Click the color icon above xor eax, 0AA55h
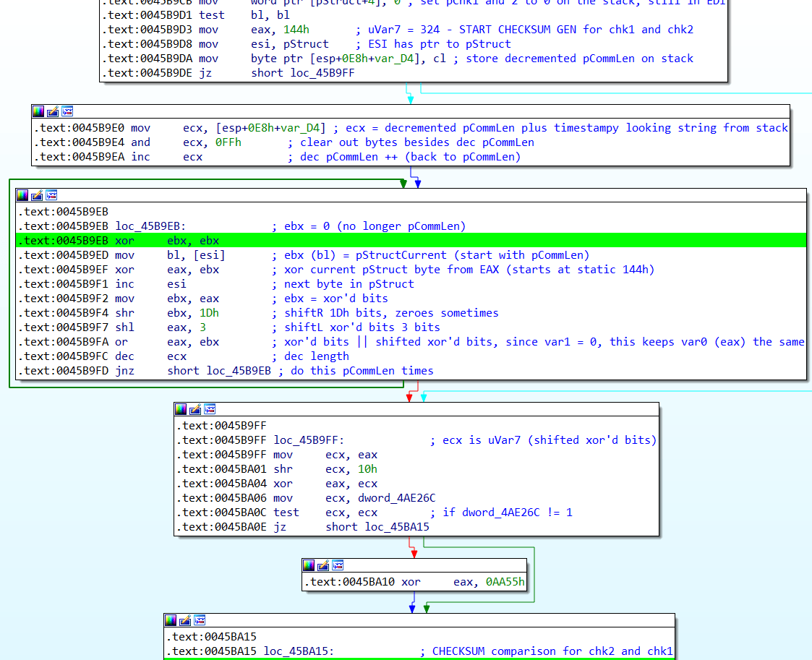Viewport: 812px width, 660px height. coord(309,565)
